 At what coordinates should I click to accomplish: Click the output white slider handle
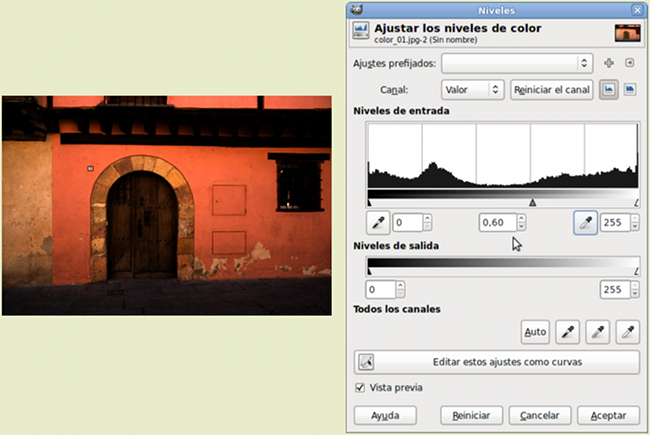[x=636, y=271]
